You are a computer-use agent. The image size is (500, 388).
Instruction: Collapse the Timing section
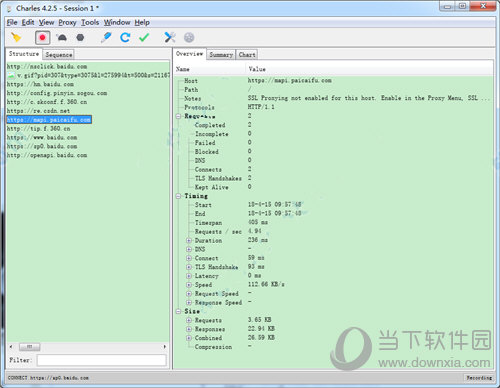[178, 196]
